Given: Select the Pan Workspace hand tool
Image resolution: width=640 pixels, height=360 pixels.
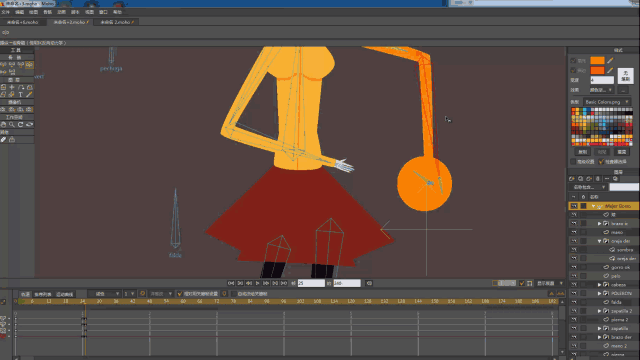Looking at the screenshot, I should point(3,124).
